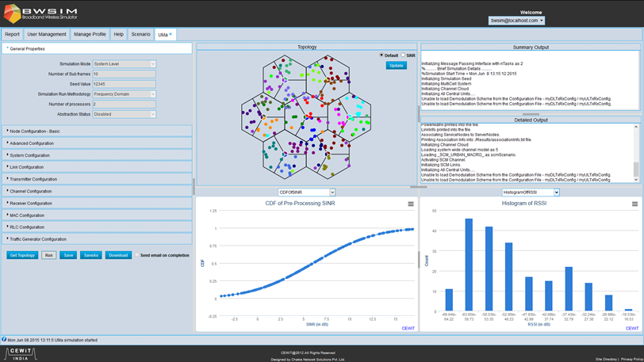
Task: Expand Transmitter Configuration section
Action: (97, 179)
